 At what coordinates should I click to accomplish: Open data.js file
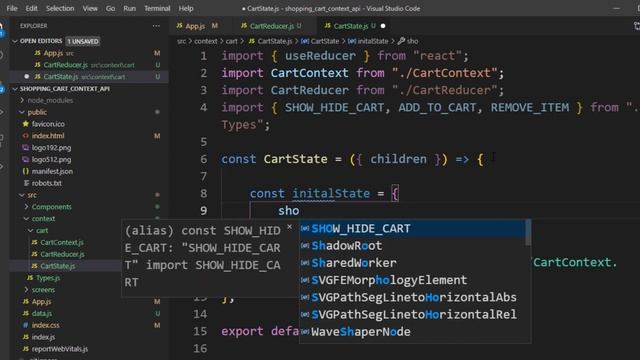tap(42, 313)
